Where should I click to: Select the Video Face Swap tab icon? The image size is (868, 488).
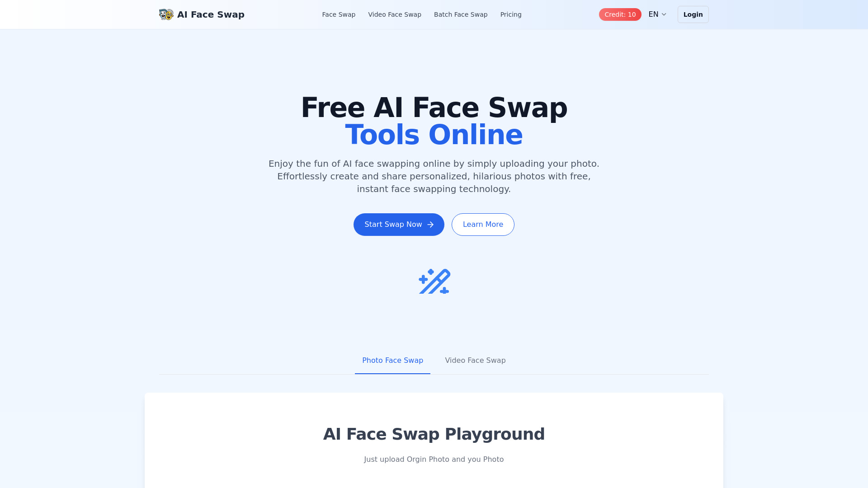click(x=475, y=361)
